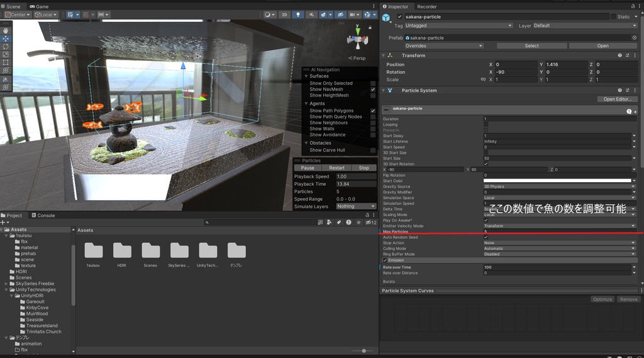Toggle Show Only Selected checkbox
The width and height of the screenshot is (644, 358).
373,84
